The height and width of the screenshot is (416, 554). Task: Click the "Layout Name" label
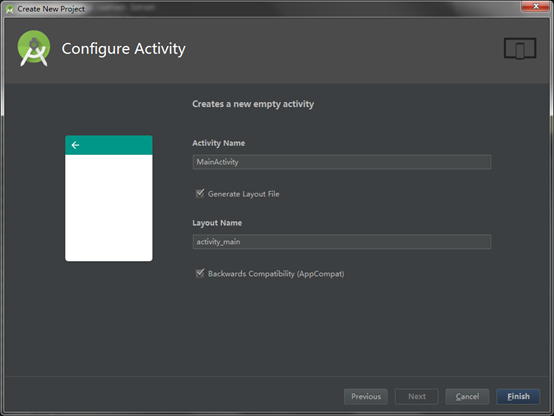coord(217,223)
